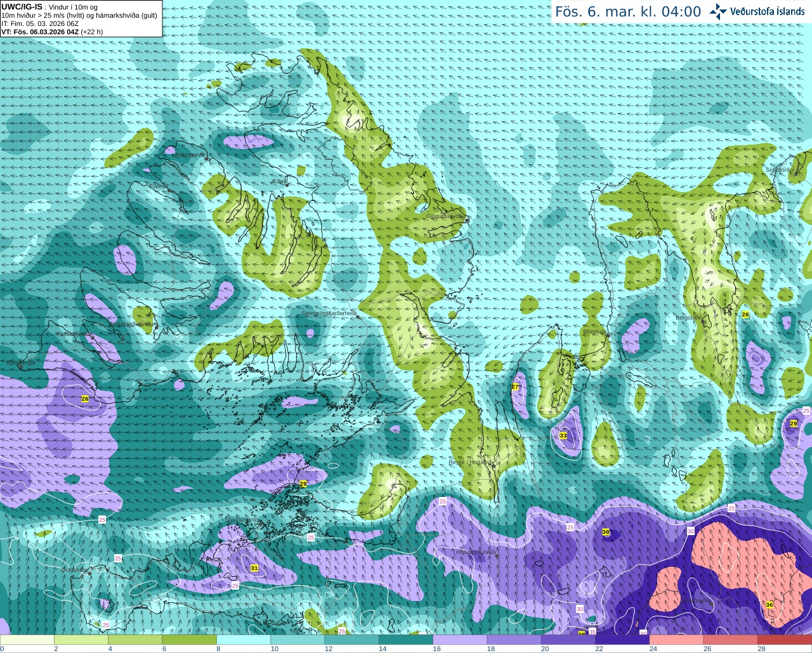Click the Blönduós station label
812x653 pixels.
(594, 332)
